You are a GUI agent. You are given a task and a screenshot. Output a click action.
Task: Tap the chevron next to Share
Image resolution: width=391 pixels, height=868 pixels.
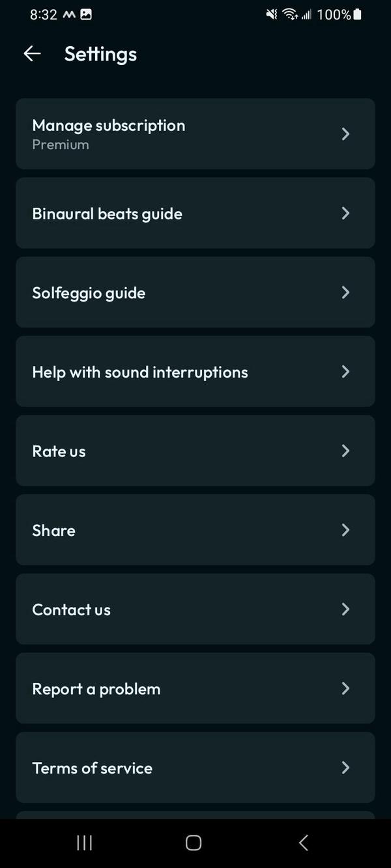pos(345,530)
